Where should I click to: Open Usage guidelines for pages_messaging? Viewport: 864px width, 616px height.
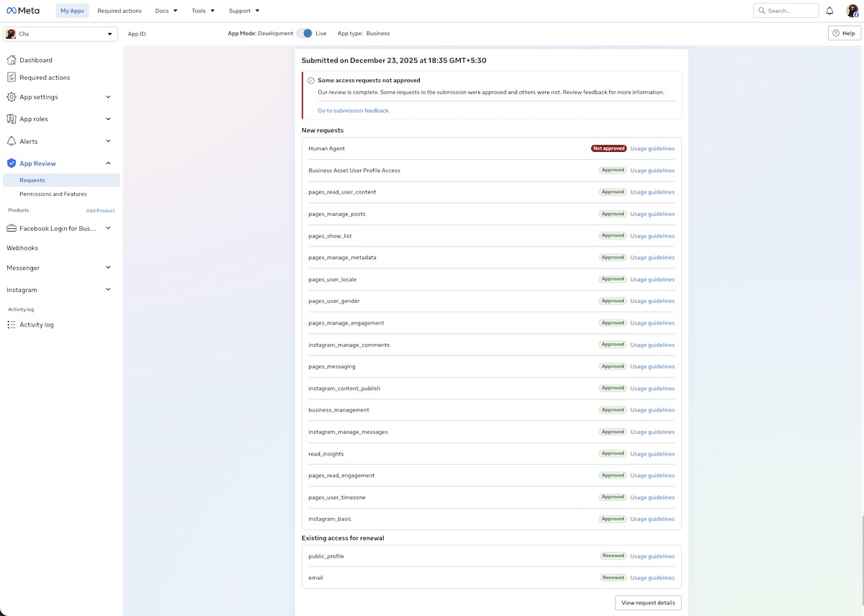click(652, 366)
